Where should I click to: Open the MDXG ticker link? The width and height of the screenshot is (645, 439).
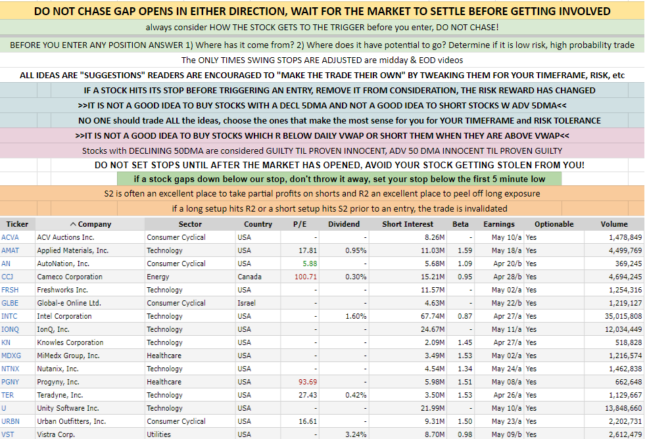click(11, 356)
